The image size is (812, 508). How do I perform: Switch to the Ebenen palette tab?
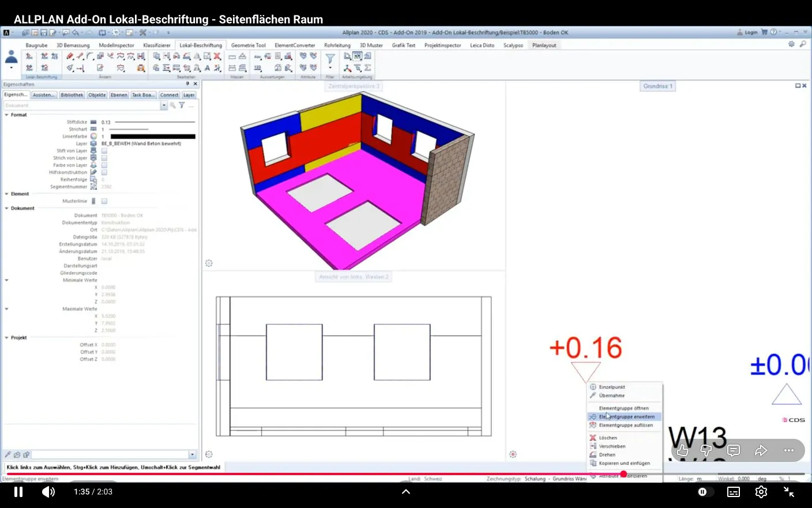pos(119,95)
